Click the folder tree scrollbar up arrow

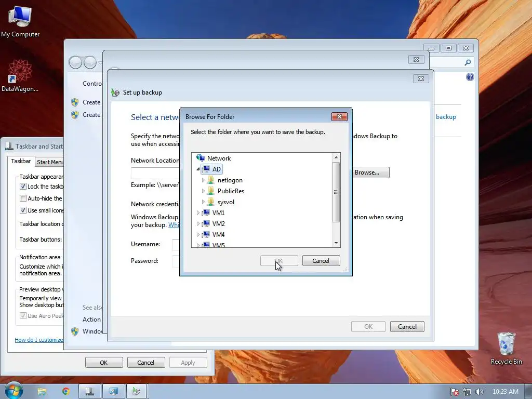click(x=336, y=157)
